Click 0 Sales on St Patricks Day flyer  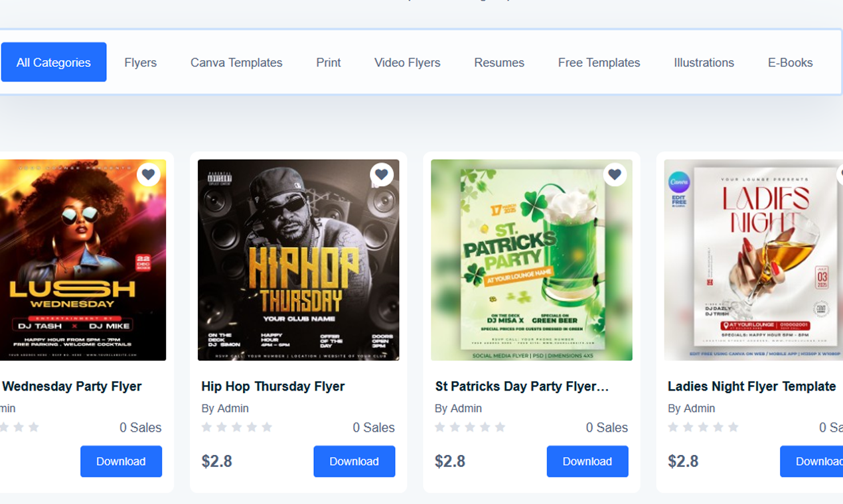point(607,428)
